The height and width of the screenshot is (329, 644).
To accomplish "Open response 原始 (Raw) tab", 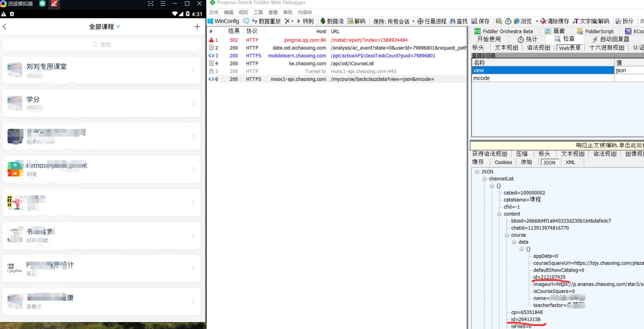I will click(x=526, y=162).
